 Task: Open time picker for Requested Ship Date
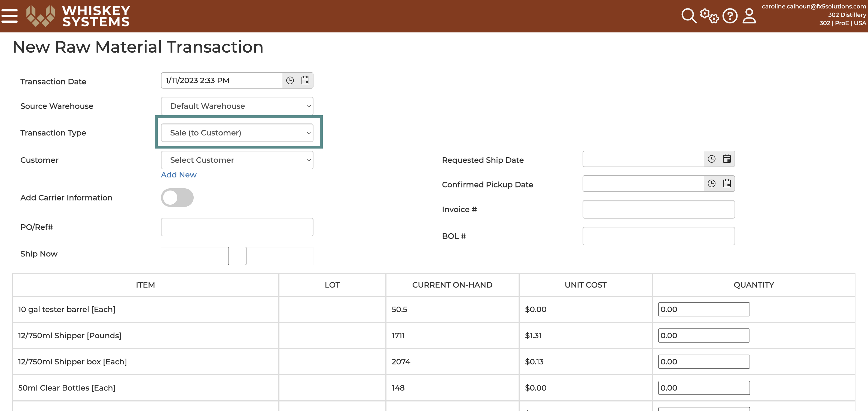[x=711, y=159]
